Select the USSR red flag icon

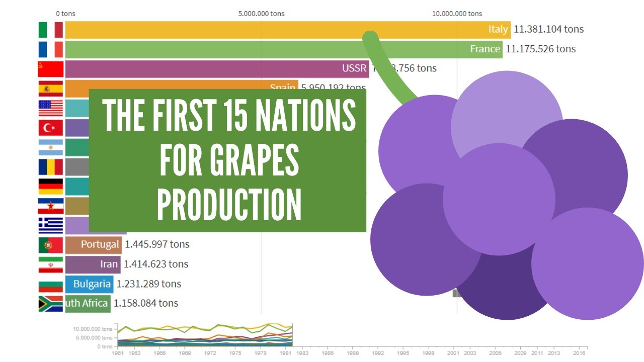51,69
